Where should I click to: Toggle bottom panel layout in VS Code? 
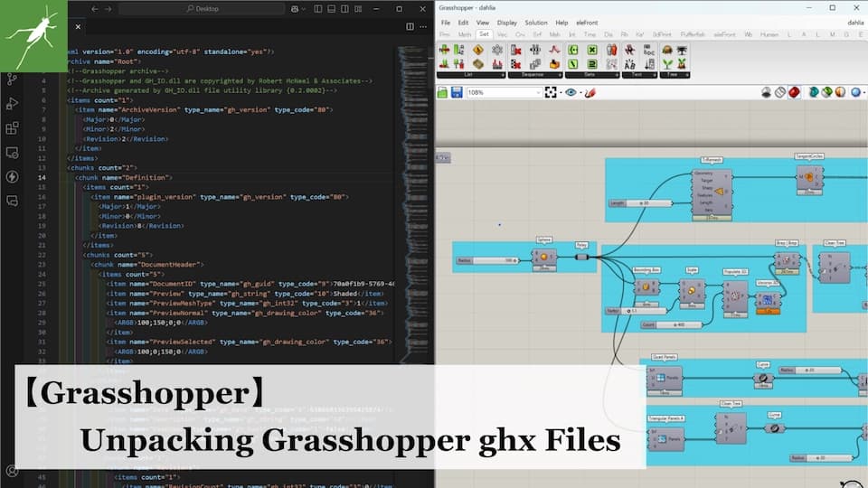coord(331,9)
